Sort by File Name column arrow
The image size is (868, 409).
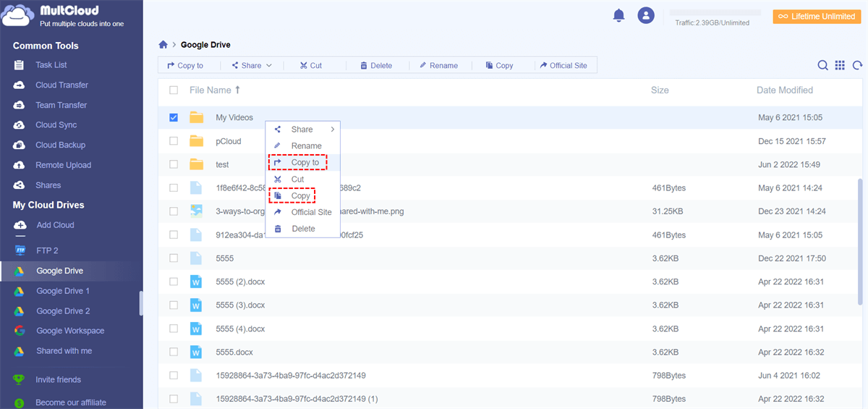tap(237, 90)
